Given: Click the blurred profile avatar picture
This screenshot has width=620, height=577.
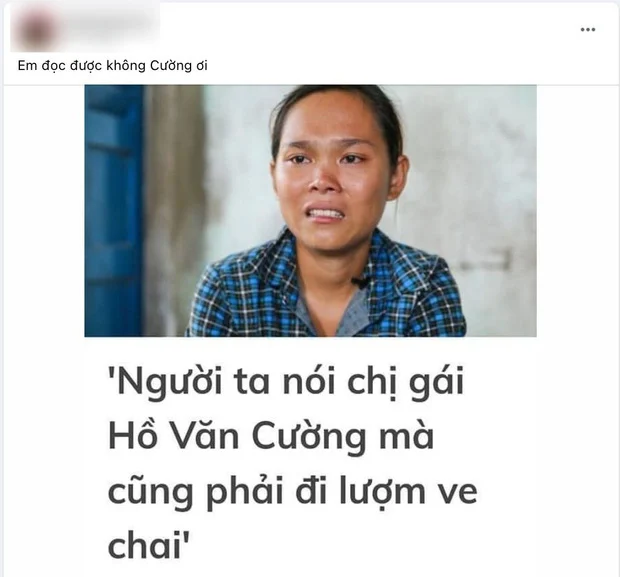Looking at the screenshot, I should point(33,28).
